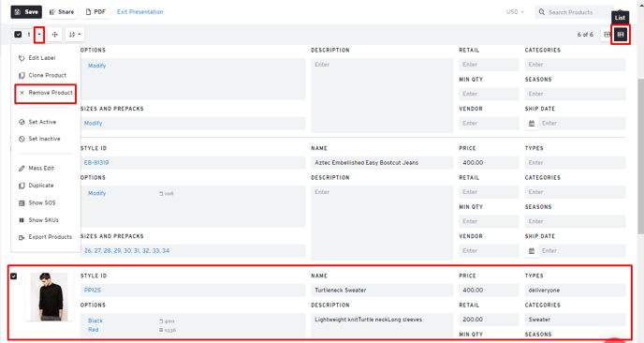Switch to grid view icon

click(x=607, y=35)
